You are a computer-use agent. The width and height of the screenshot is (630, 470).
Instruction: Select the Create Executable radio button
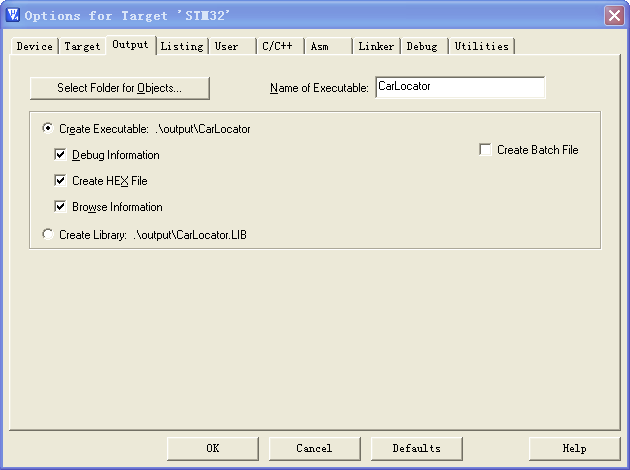[48, 129]
